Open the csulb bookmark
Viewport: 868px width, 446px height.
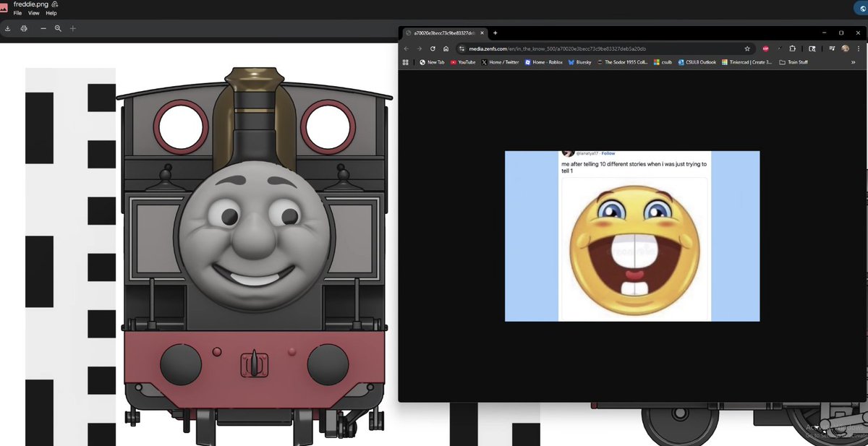pyautogui.click(x=663, y=62)
